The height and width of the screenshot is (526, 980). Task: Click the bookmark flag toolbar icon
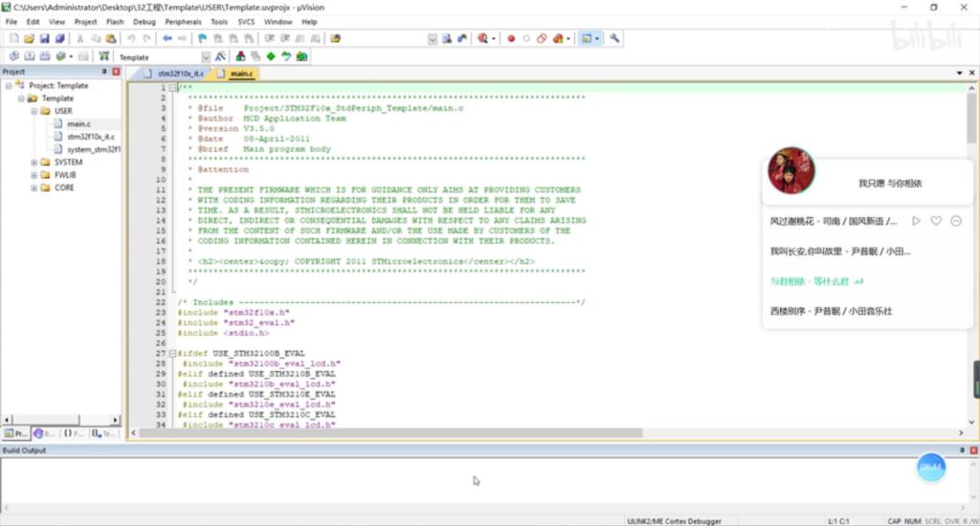point(202,38)
